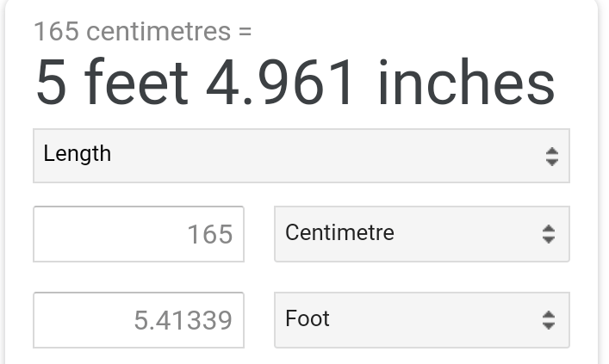Open the Centimetre unit dropdown
The image size is (609, 364).
[421, 234]
